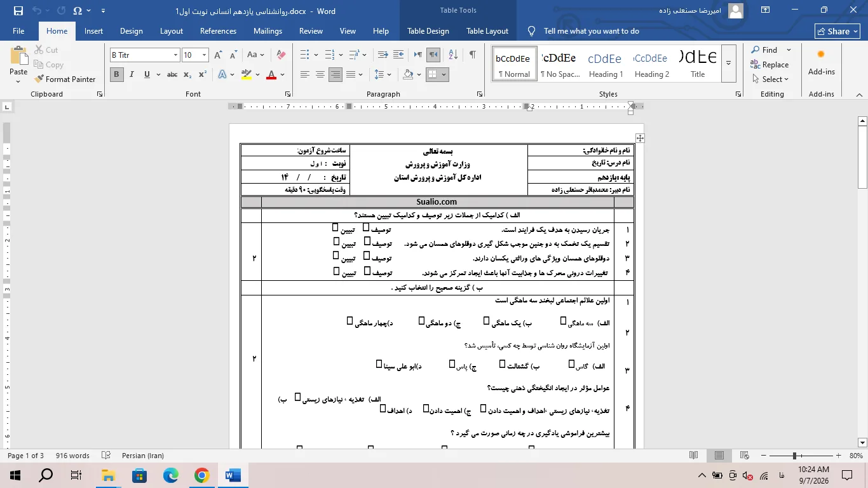Open Select dropdown in Editing
The image size is (868, 488).
coord(770,79)
